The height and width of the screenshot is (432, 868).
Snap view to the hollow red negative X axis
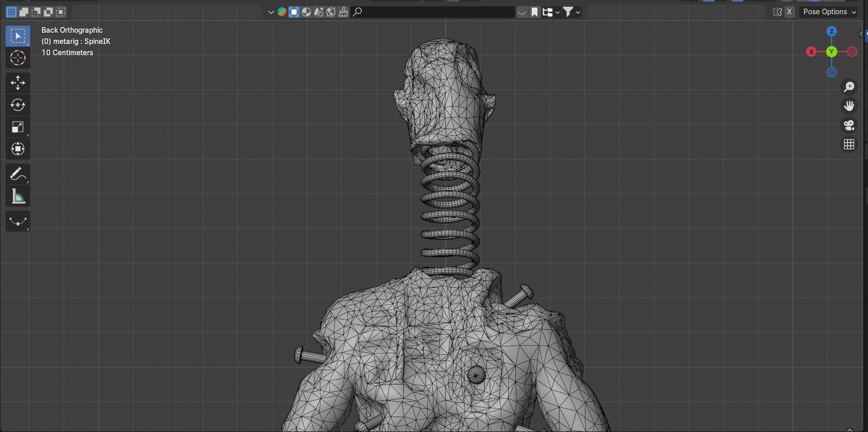pyautogui.click(x=852, y=52)
